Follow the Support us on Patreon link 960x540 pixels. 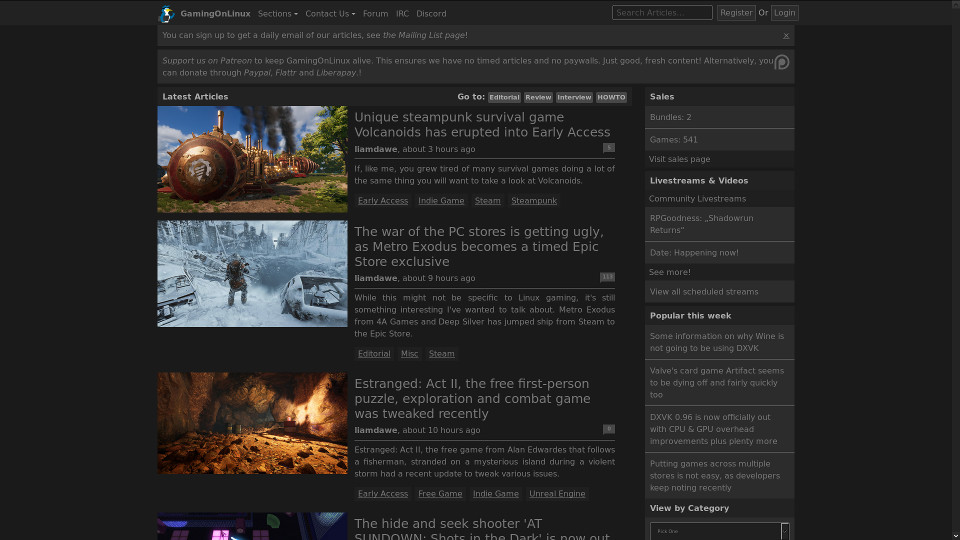point(207,61)
